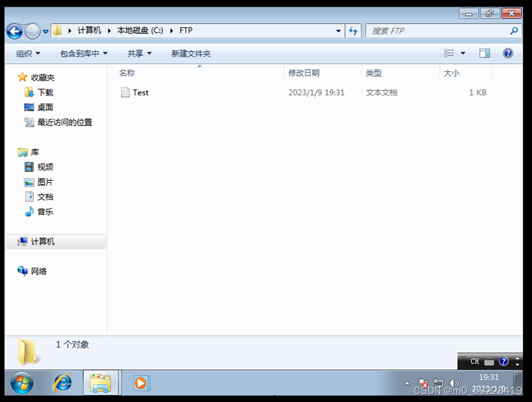This screenshot has height=402, width=532.
Task: Select the Test text file icon
Action: coord(135,92)
